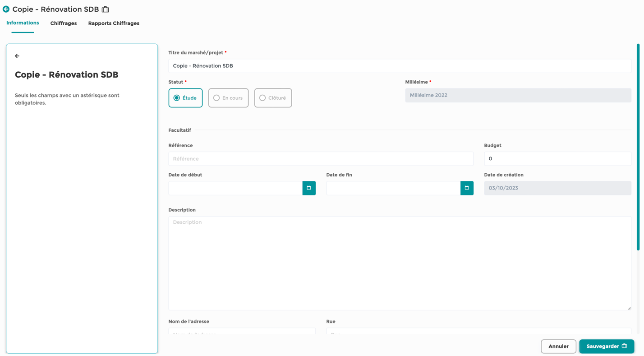Click the Référence input field
Image resolution: width=644 pixels, height=356 pixels.
point(321,159)
